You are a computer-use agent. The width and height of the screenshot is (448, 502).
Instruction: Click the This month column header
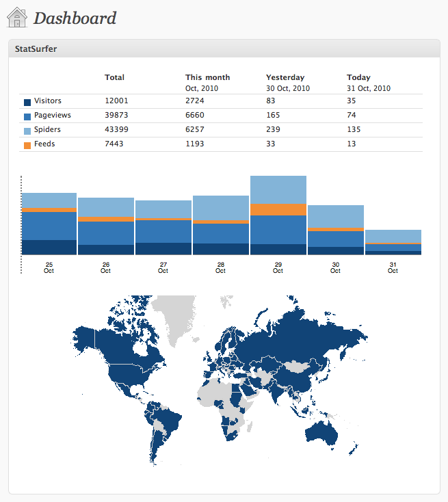coord(207,77)
